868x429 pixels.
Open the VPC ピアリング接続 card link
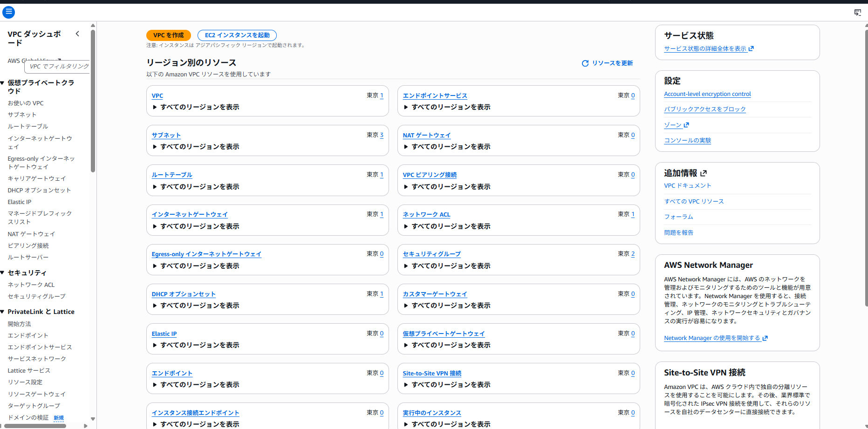click(430, 175)
